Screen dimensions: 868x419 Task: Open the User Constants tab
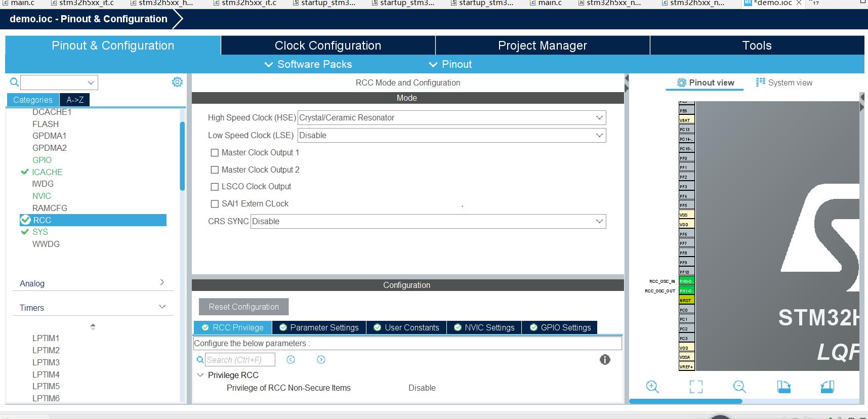[406, 328]
